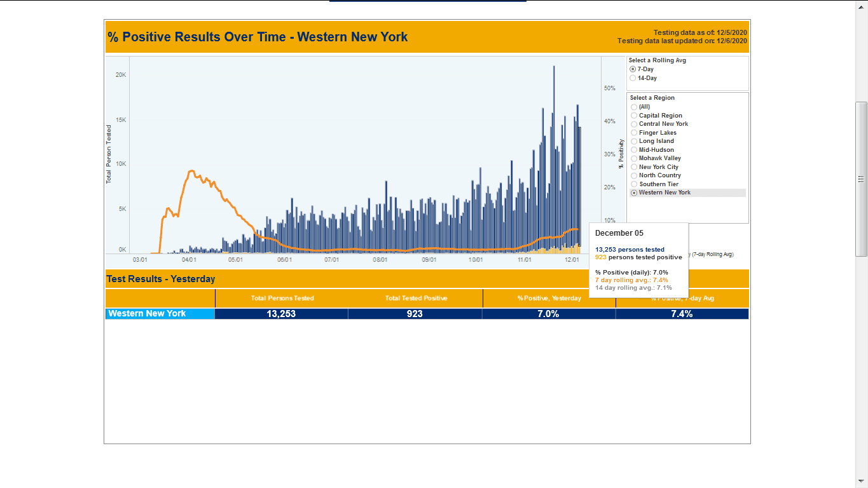This screenshot has width=868, height=488.
Task: Select the Mohawk Valley region
Action: (x=634, y=158)
